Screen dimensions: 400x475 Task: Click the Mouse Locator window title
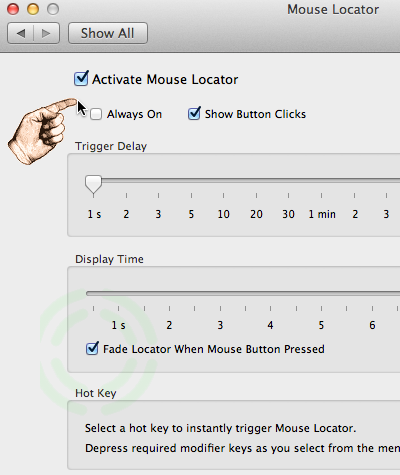pos(333,9)
